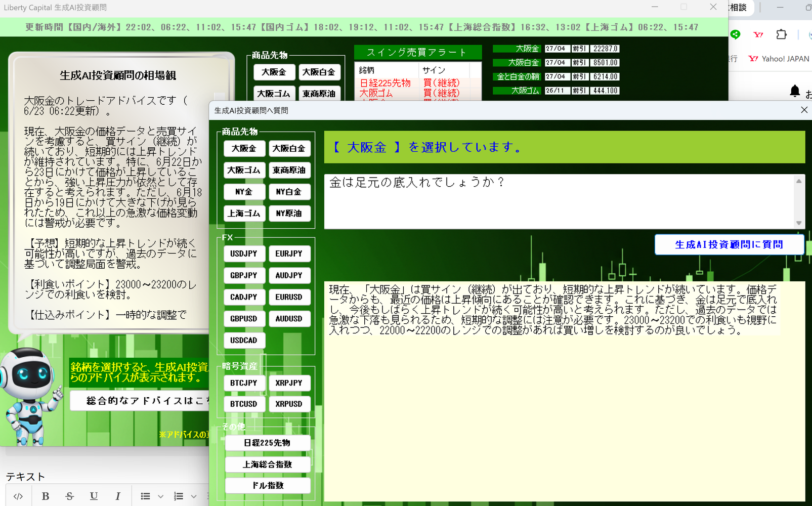Click the 大阪金 price value 22287.0
This screenshot has height=506, width=812.
(x=606, y=49)
